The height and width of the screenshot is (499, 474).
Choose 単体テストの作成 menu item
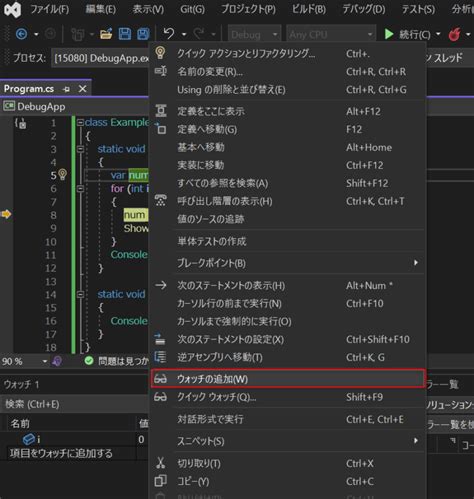point(287,241)
